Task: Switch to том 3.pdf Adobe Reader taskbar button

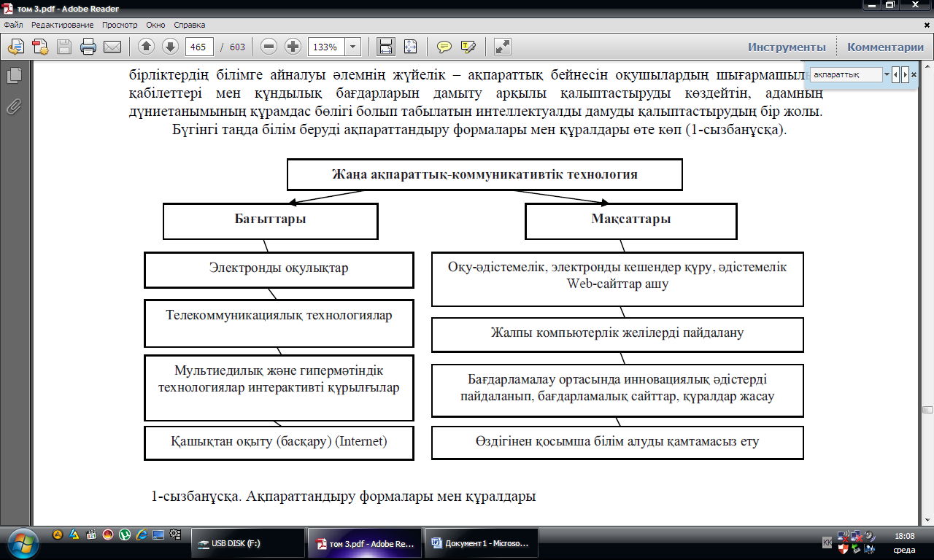Action: point(364,543)
